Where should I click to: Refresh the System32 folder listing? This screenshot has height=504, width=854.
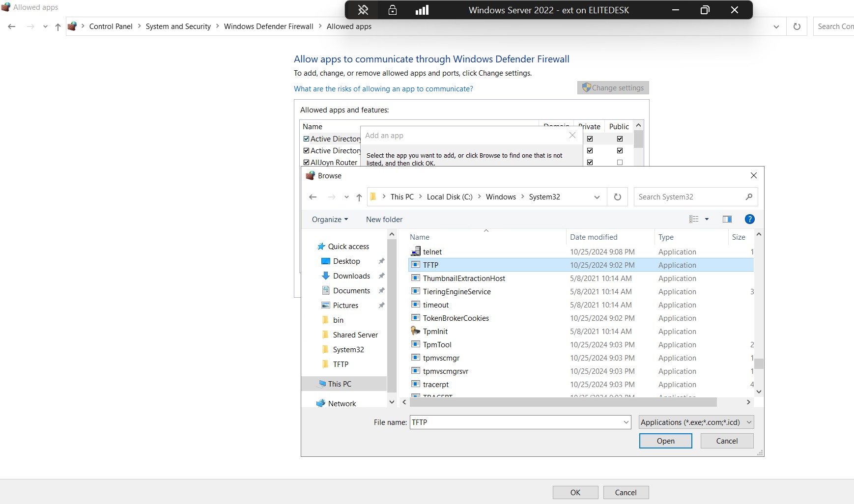[x=618, y=197]
